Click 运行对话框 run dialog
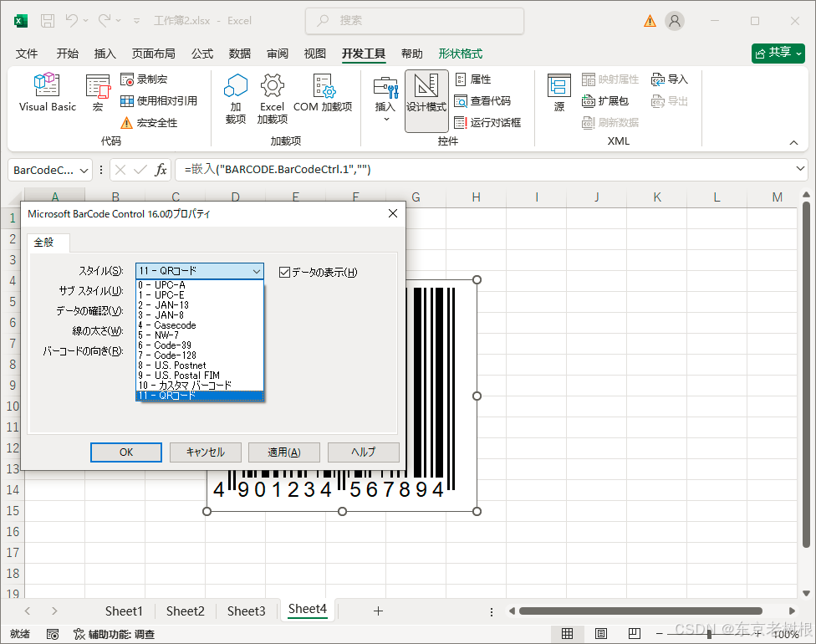Viewport: 816px width, 644px height. pos(487,122)
